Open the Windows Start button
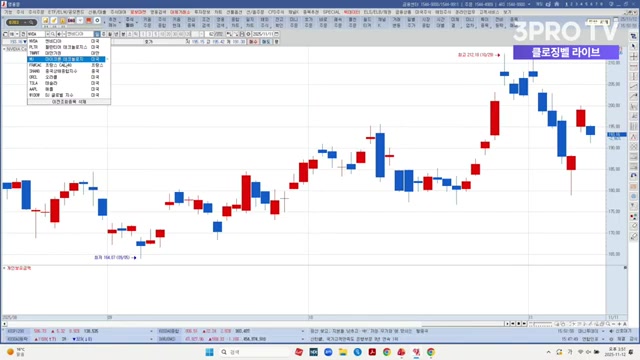The image size is (640, 360). tap(209, 352)
